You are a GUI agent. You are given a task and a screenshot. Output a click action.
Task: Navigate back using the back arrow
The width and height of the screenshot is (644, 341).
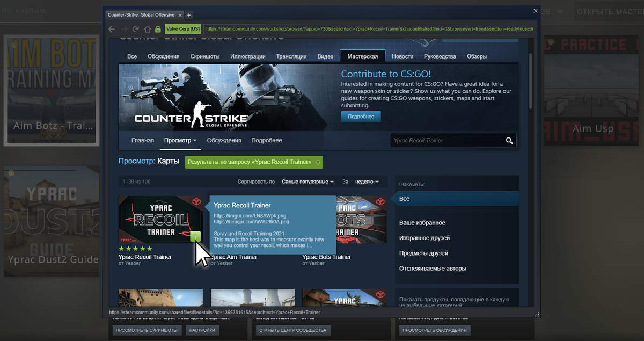coord(111,28)
